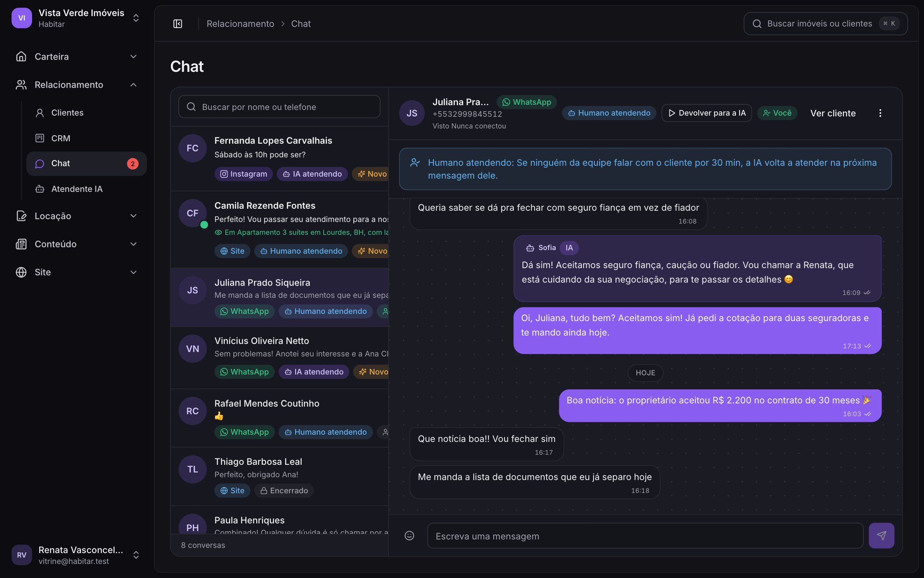Open Rafael Mendes Coutinho conversation
924x578 pixels.
click(x=280, y=418)
